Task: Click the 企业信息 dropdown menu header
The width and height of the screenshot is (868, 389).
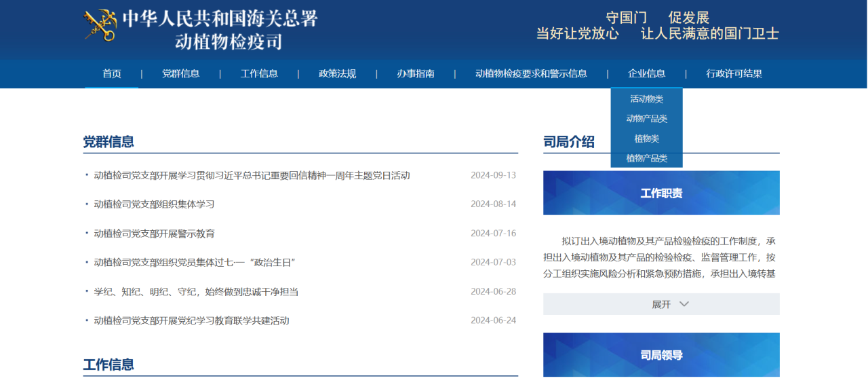Action: [x=646, y=74]
